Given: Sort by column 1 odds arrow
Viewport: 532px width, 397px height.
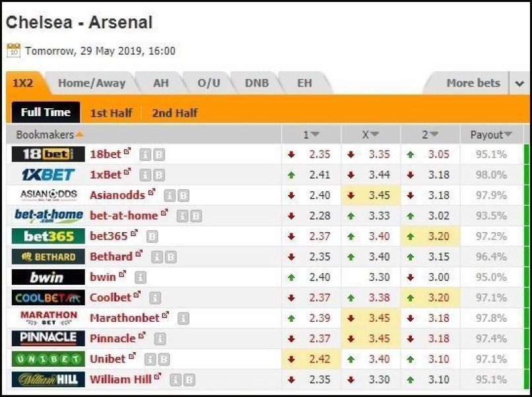Looking at the screenshot, I should click(315, 135).
